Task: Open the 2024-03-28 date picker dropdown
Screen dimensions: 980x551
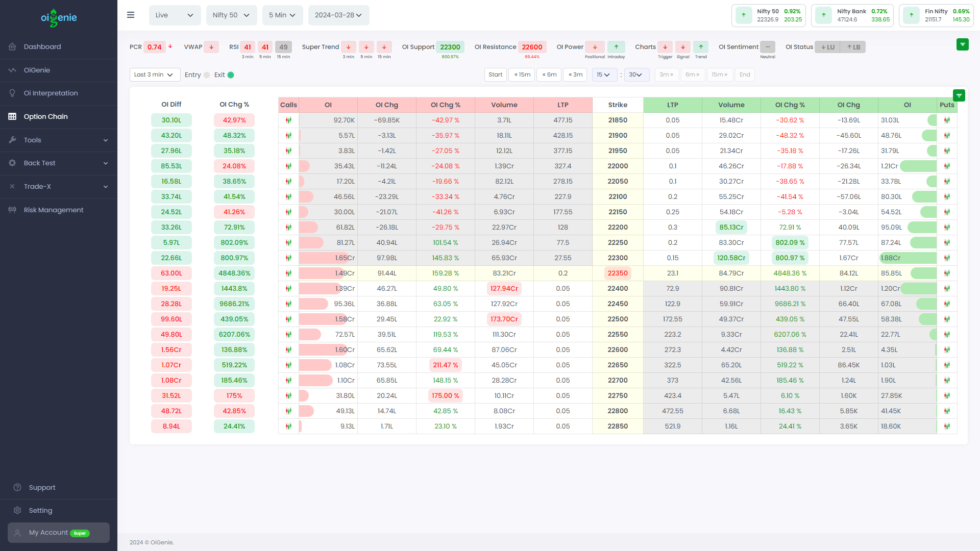Action: point(338,15)
